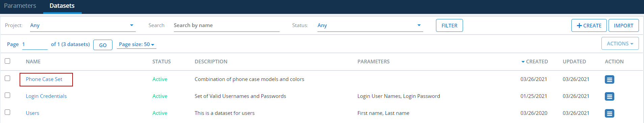Apply the Filter button
Screen dimensions: 644x123
point(449,25)
